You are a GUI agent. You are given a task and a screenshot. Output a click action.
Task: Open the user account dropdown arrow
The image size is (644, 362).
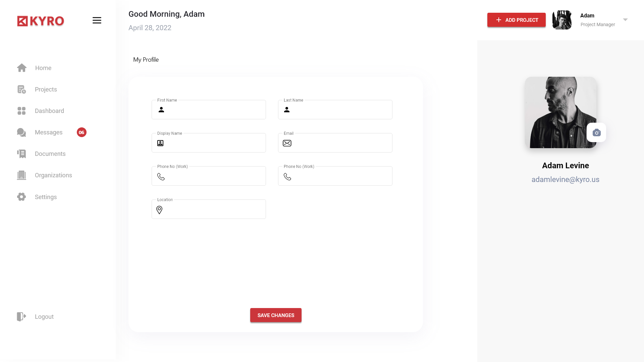click(x=625, y=20)
